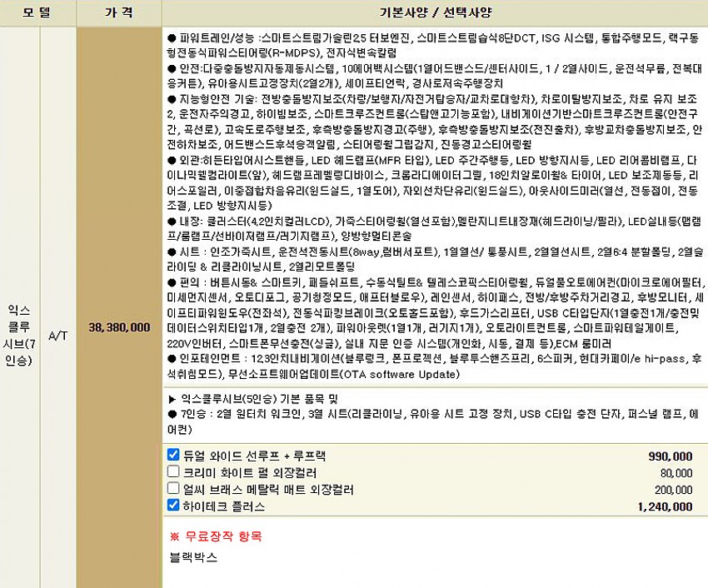This screenshot has width=708, height=588.
Task: Enable the 크리미 화이트 펄 외장컬러 checkbox
Action: 173,472
